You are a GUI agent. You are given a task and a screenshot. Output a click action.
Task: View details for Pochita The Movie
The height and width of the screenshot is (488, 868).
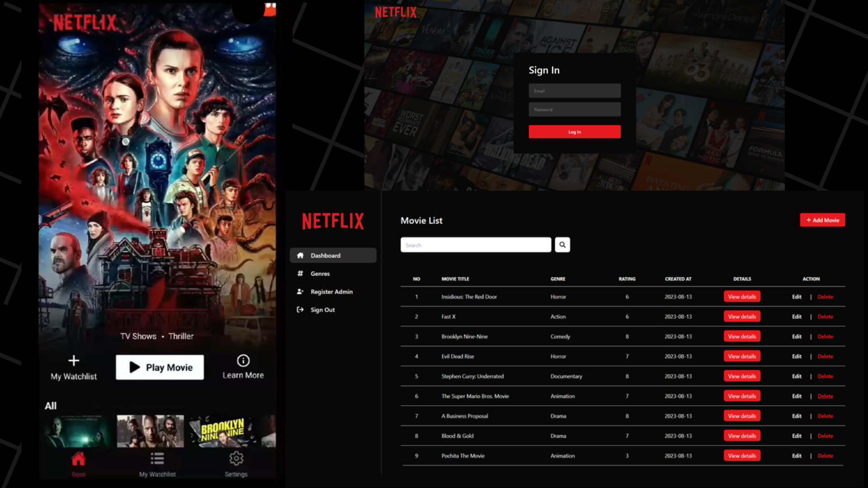(742, 456)
